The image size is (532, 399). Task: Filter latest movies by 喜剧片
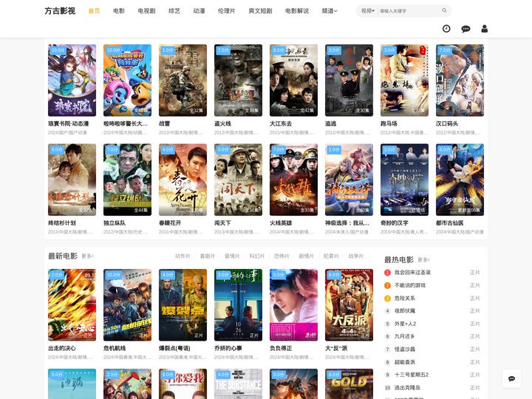[208, 256]
